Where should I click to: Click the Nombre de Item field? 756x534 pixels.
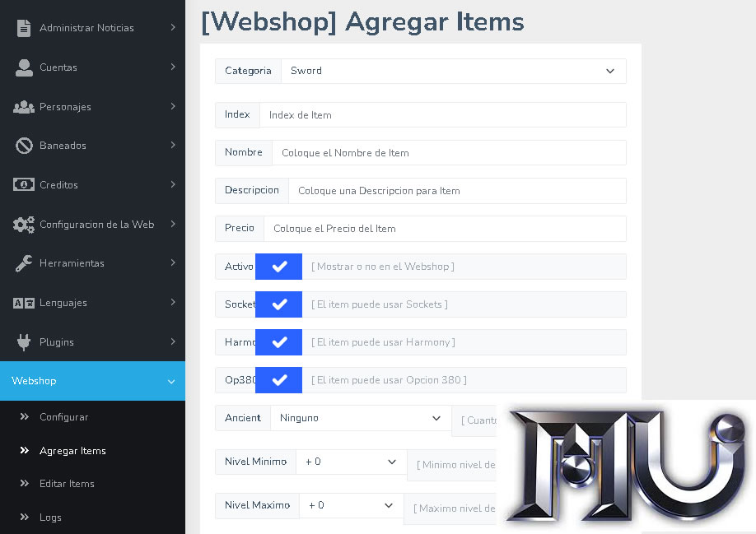(449, 153)
